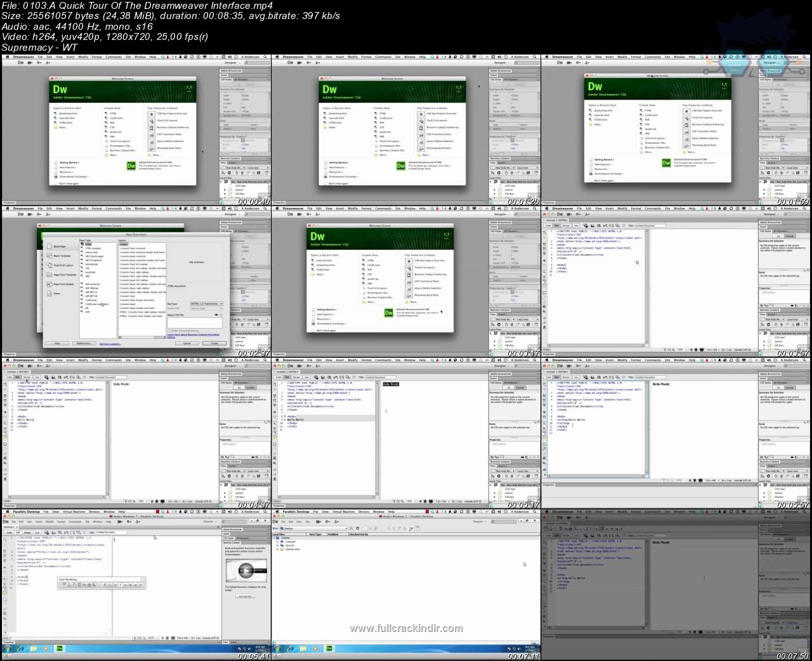Image resolution: width=812 pixels, height=661 pixels.
Task: Click Preferences button in New Document dialog
Action: pos(84,343)
